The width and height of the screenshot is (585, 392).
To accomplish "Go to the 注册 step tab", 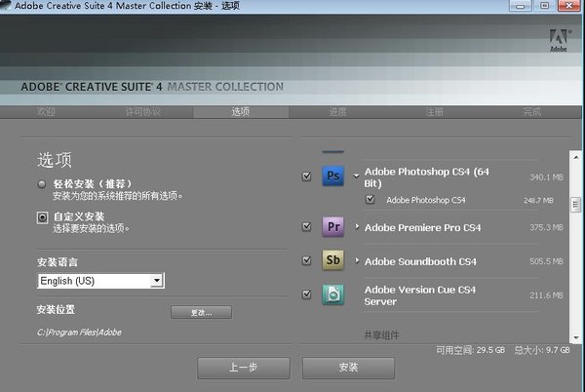I will 435,111.
